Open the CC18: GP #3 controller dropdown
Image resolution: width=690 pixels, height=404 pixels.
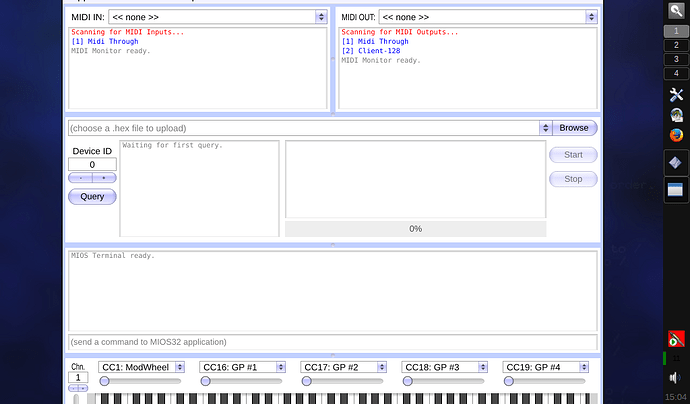(x=444, y=367)
